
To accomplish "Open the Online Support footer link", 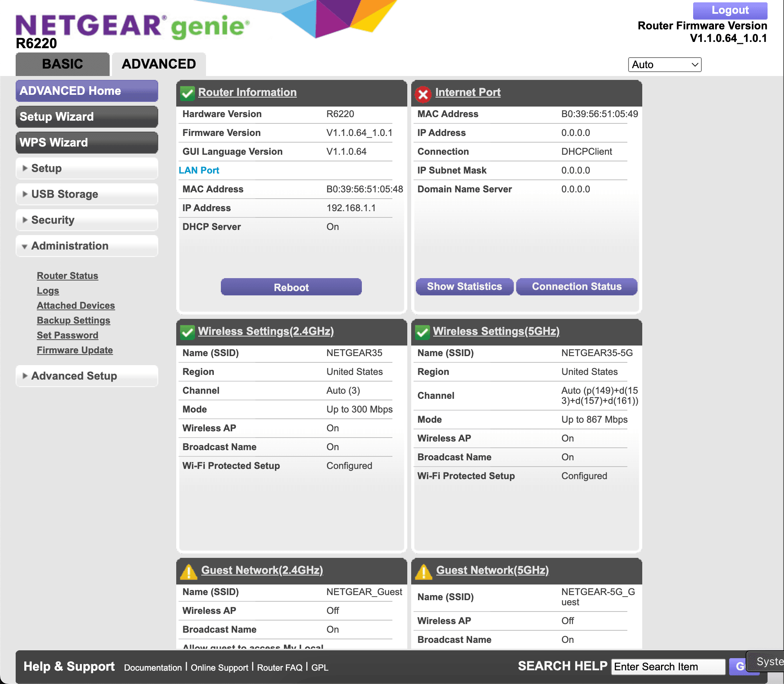I will click(219, 668).
